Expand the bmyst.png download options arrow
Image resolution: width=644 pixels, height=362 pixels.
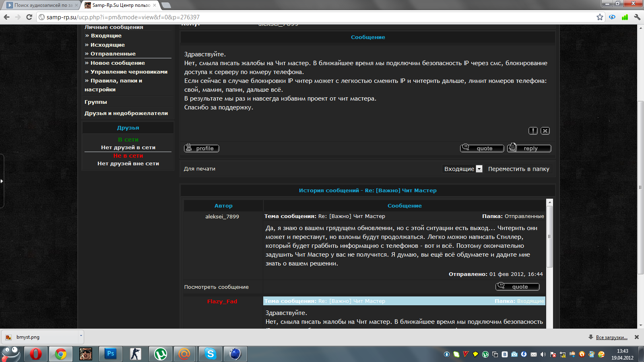81,335
